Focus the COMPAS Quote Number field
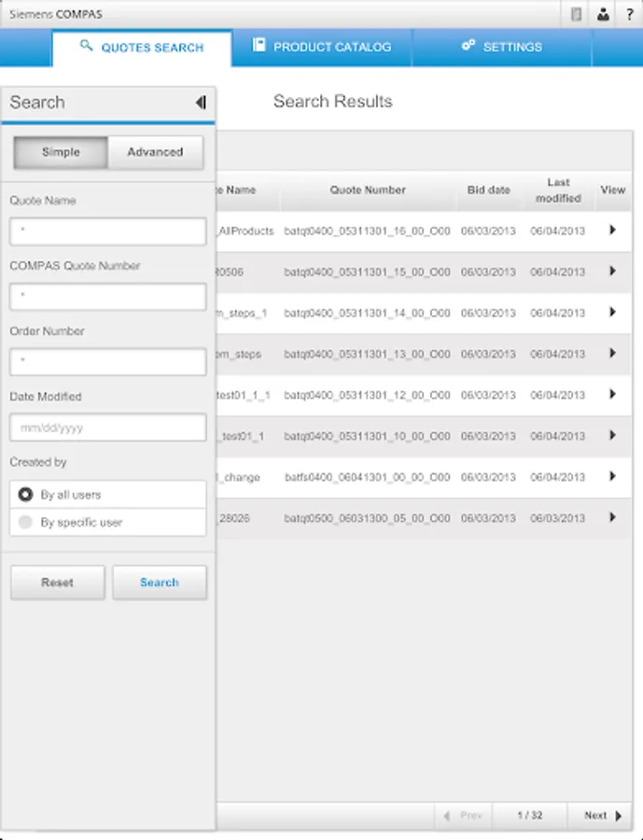This screenshot has width=643, height=840. tap(107, 297)
